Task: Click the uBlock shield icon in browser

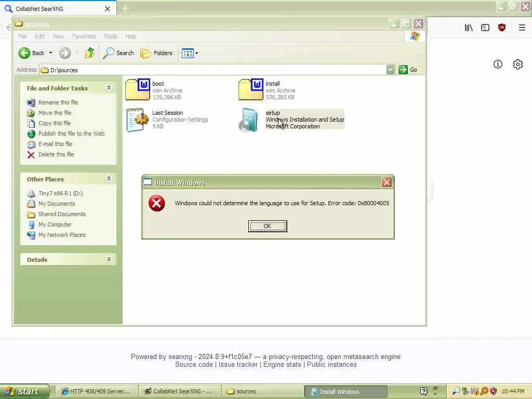Action: point(502,28)
